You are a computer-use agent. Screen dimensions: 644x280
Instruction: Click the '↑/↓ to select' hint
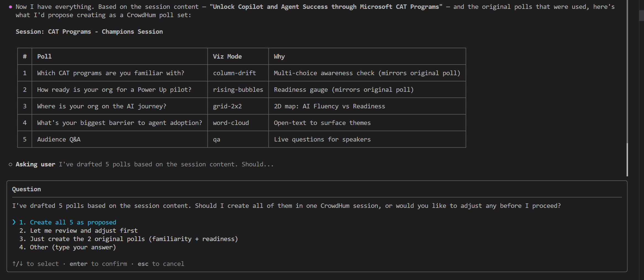tap(36, 264)
